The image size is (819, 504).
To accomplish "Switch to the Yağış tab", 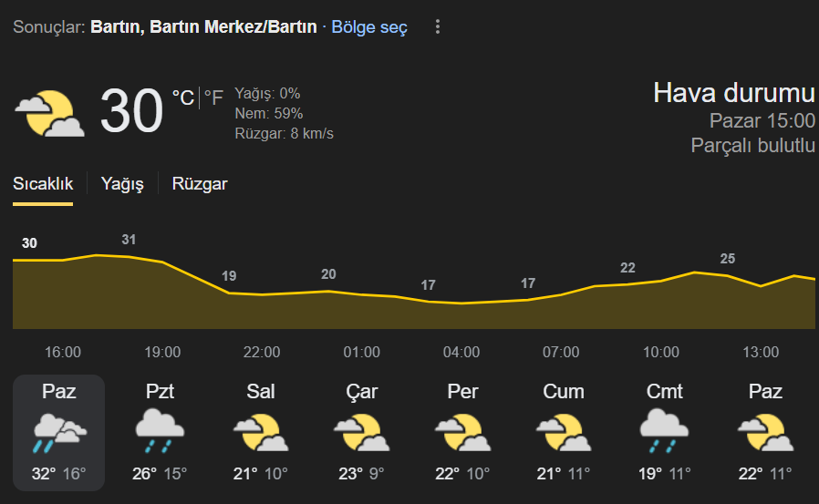I will click(x=122, y=184).
